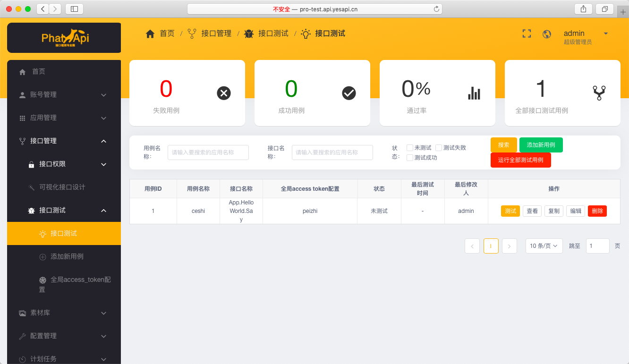Click the all test cases branch icon
Image resolution: width=629 pixels, height=364 pixels.
pos(599,93)
